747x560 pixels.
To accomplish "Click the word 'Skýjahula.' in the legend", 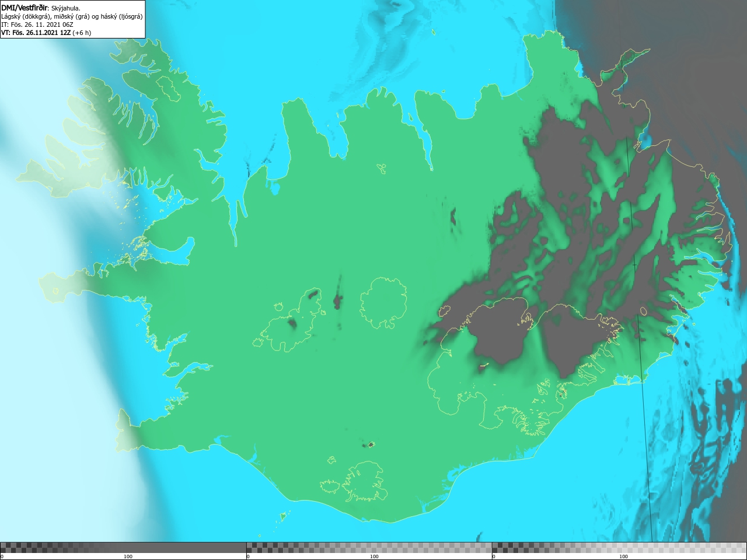I will click(x=66, y=8).
